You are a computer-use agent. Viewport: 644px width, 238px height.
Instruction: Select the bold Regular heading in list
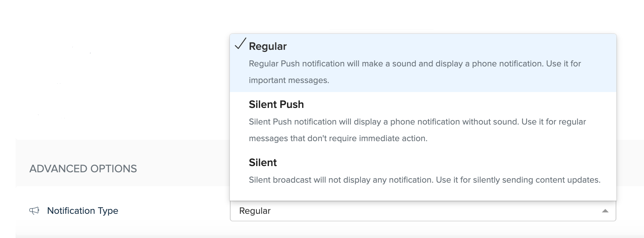coord(268,46)
